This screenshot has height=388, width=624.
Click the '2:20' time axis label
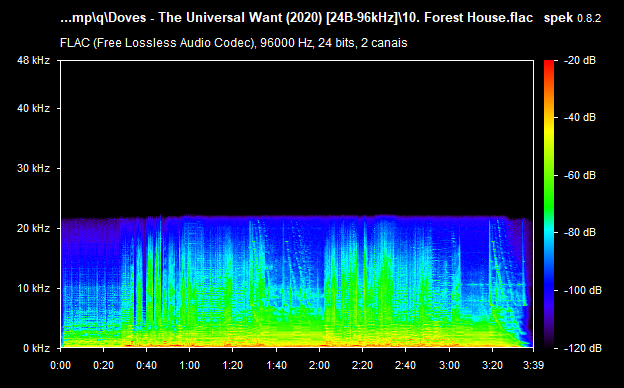(x=362, y=365)
